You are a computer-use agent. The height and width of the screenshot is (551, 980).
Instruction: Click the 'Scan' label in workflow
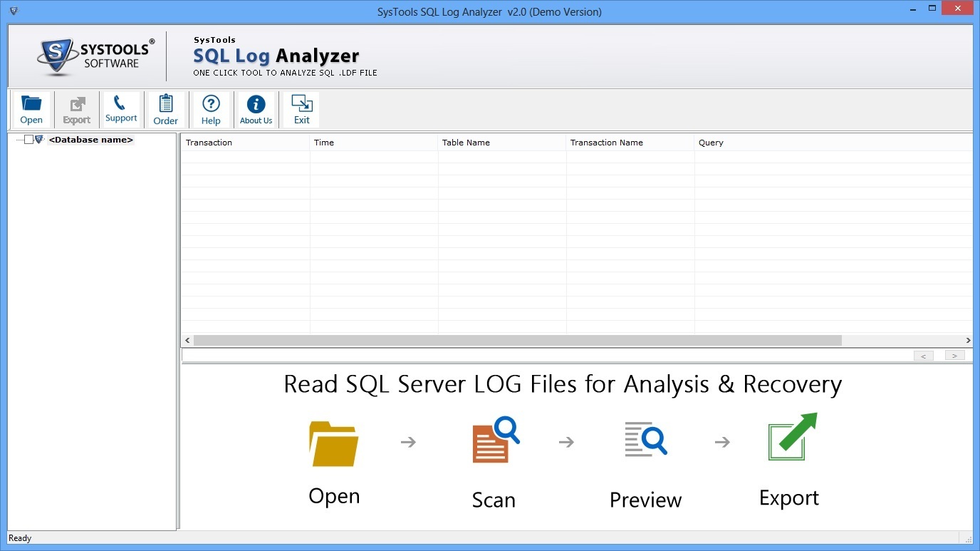pos(494,500)
